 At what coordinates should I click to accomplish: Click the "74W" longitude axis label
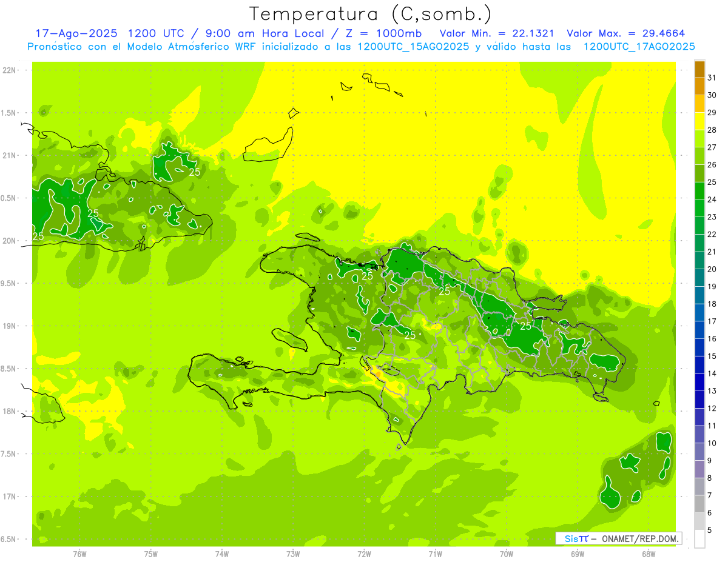222,554
